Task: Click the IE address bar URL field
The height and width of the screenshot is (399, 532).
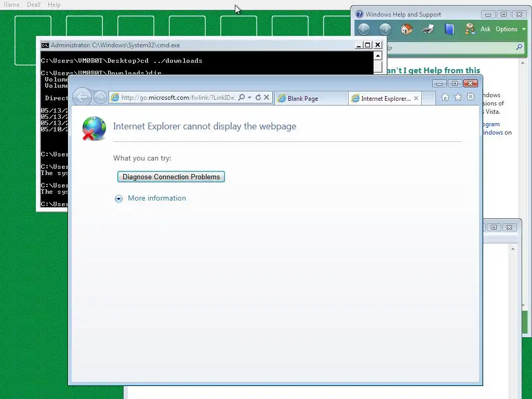Action: click(178, 97)
